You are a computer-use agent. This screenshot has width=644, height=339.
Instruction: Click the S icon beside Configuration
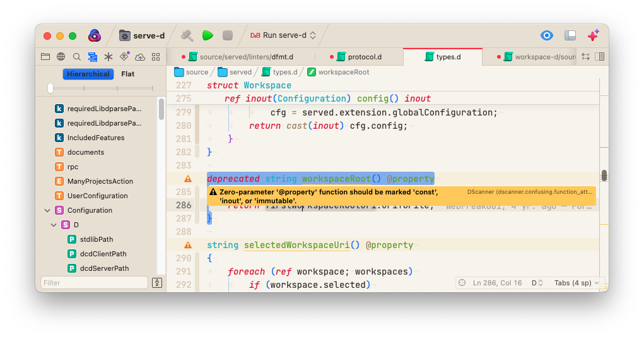pyautogui.click(x=59, y=210)
